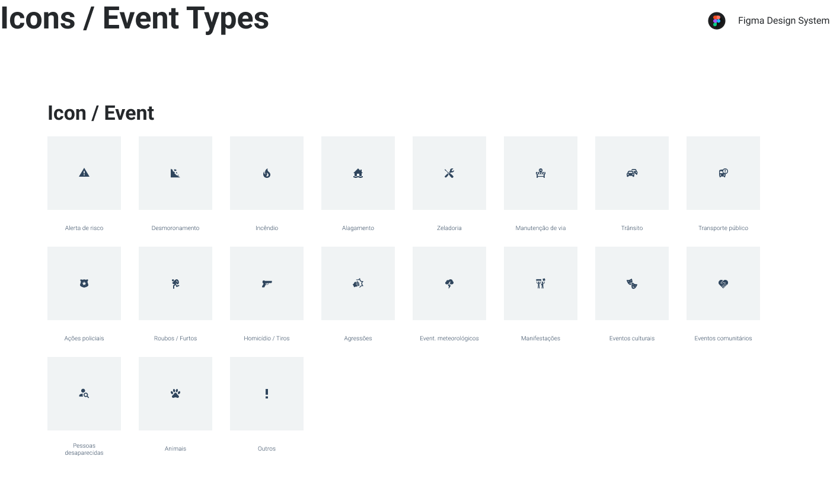Image resolution: width=830 pixels, height=504 pixels.
Task: Select the Eventos comunitários handshake heart icon
Action: [x=723, y=283]
